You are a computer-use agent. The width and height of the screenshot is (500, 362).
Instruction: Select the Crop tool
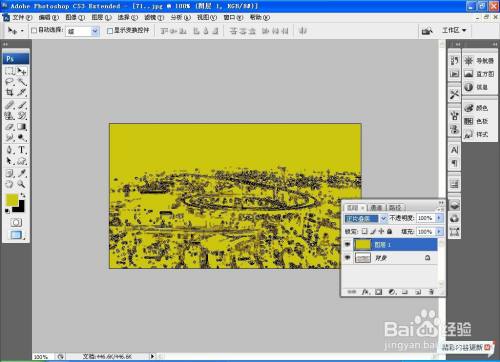(x=10, y=92)
